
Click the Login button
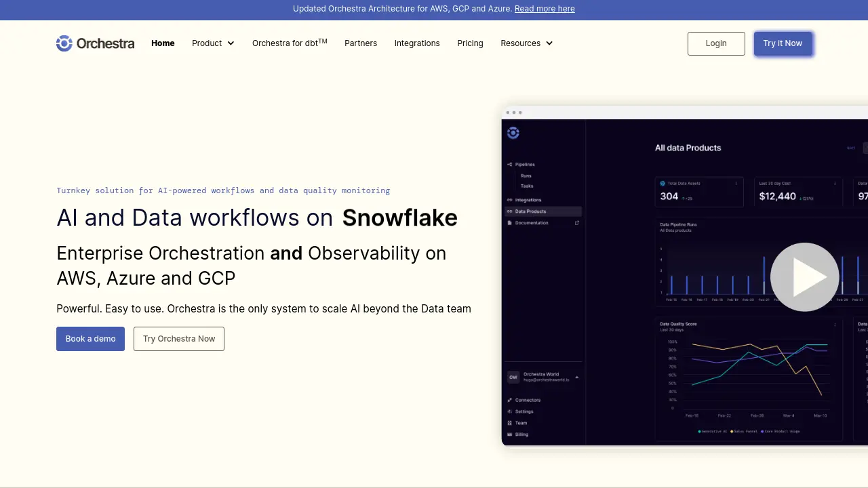[x=716, y=43]
